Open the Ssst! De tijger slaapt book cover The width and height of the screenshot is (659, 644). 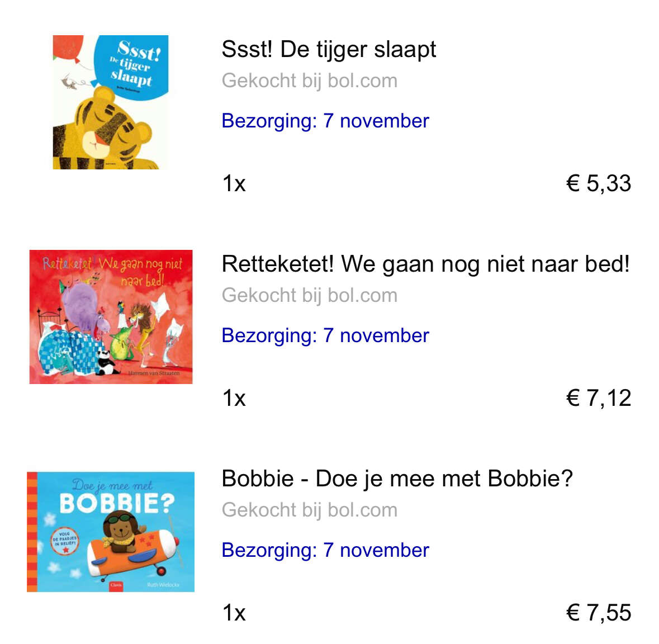click(x=111, y=102)
